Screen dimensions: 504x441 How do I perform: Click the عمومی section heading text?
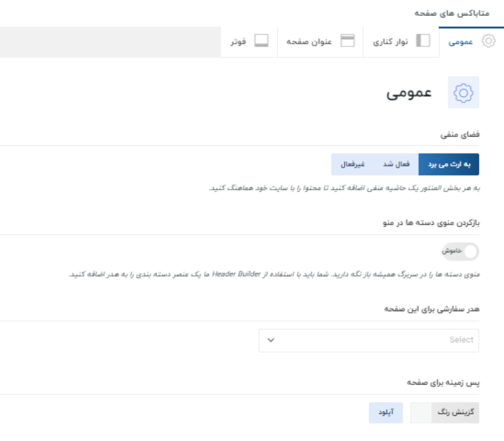(409, 93)
